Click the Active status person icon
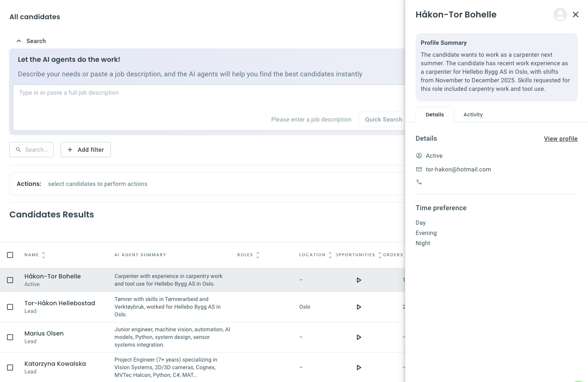This screenshot has width=588, height=382. [x=419, y=156]
